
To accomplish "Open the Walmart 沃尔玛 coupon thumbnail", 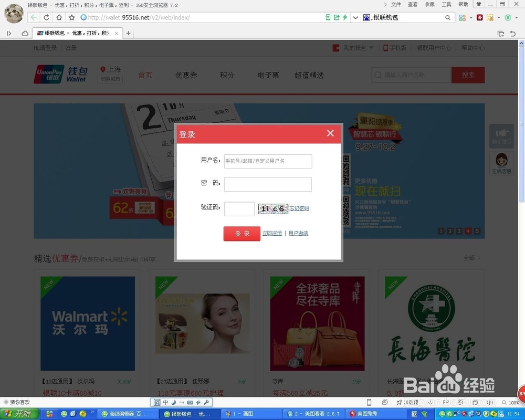I will coord(88,323).
